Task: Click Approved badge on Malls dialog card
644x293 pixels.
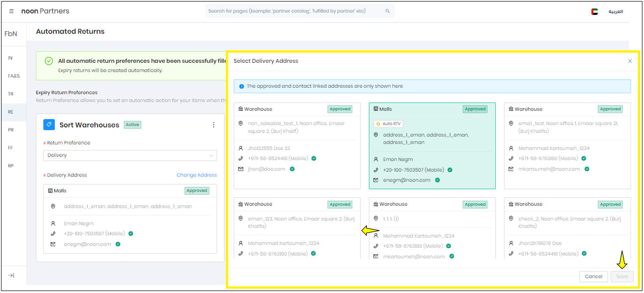Action: (x=475, y=109)
